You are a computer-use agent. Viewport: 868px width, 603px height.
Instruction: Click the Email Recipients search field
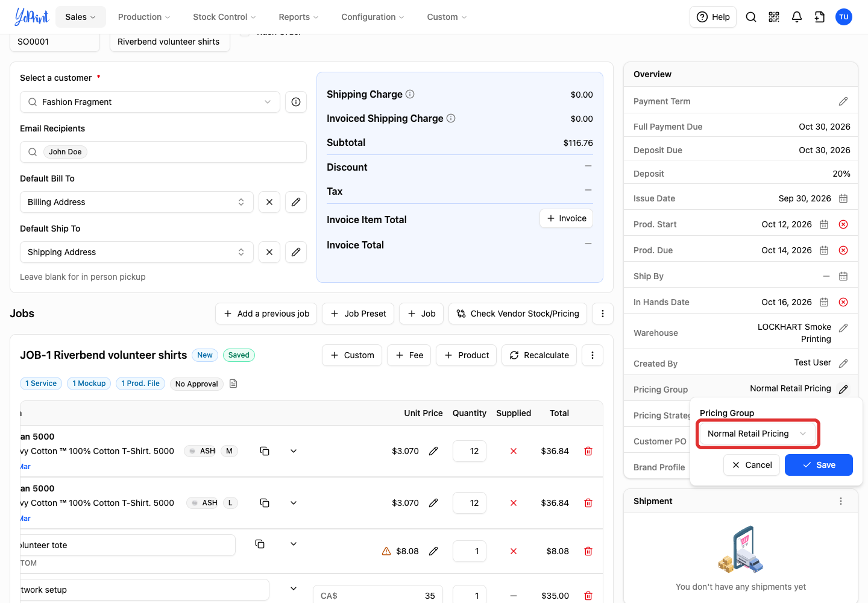pyautogui.click(x=163, y=152)
